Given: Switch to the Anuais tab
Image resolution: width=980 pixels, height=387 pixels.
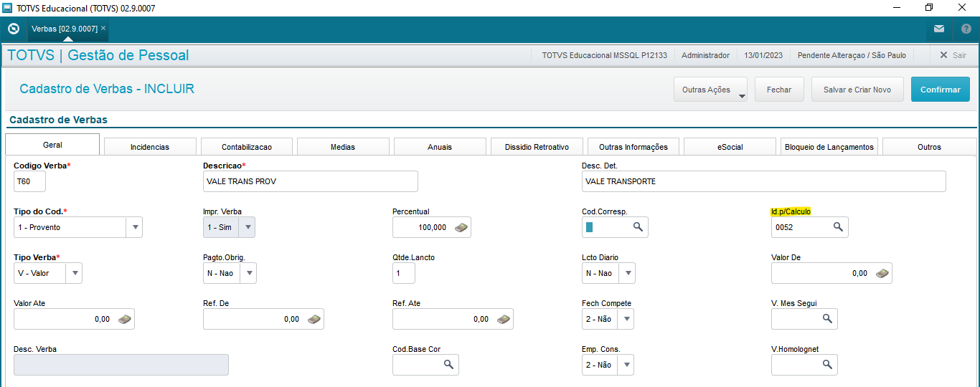Looking at the screenshot, I should 440,147.
